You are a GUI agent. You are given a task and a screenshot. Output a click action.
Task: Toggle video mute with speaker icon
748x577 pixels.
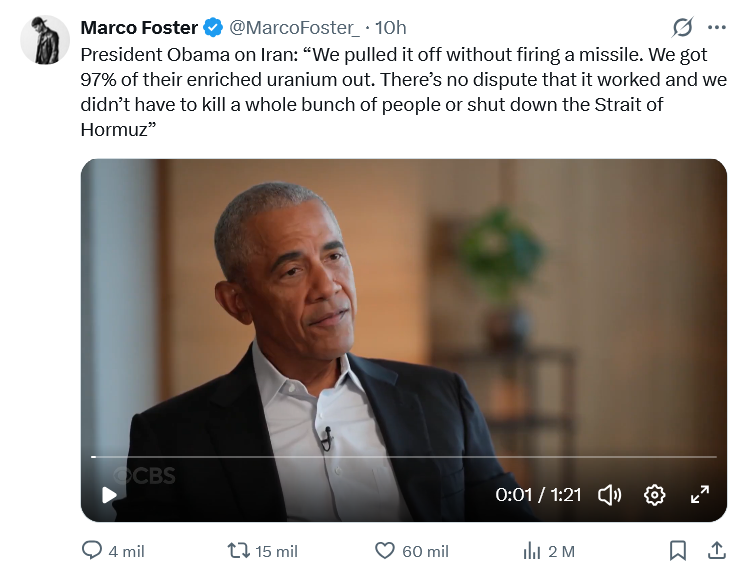610,495
